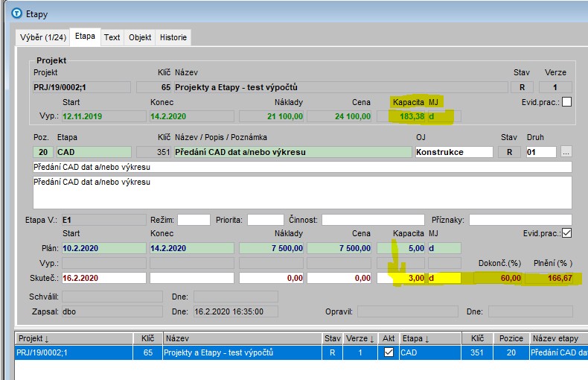Image resolution: width=588 pixels, height=380 pixels.
Task: Click grid cell CAD in the Etapa column
Action: click(430, 352)
